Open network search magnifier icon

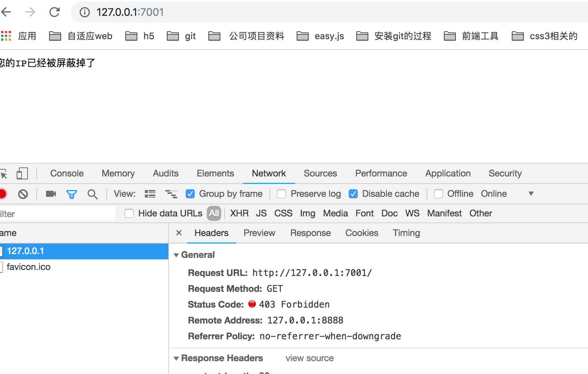tap(92, 194)
